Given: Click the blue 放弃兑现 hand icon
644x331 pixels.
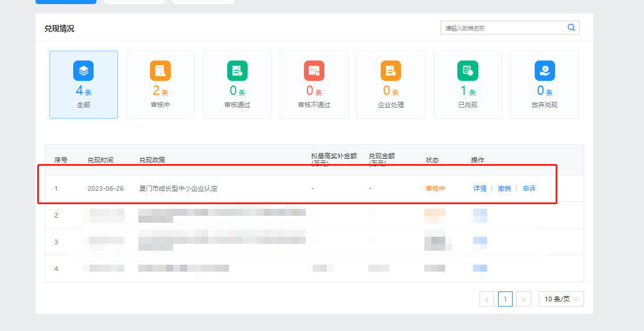Looking at the screenshot, I should click(x=545, y=71).
